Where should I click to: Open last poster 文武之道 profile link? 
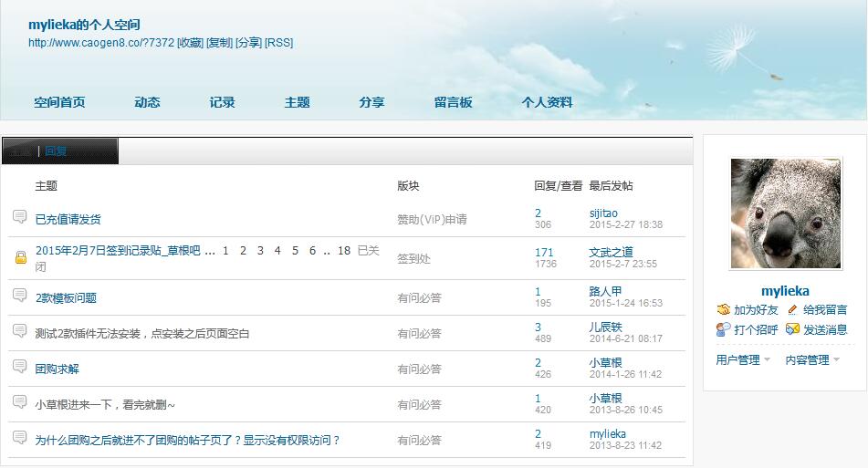[x=611, y=252]
